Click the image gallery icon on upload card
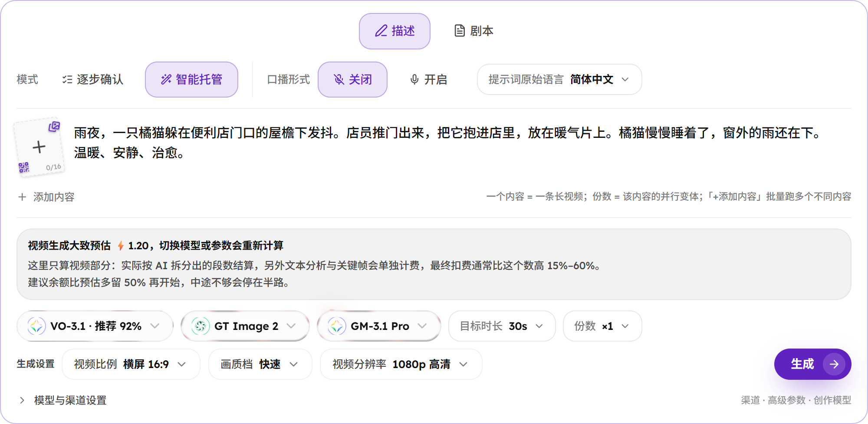Image resolution: width=868 pixels, height=424 pixels. point(54,127)
